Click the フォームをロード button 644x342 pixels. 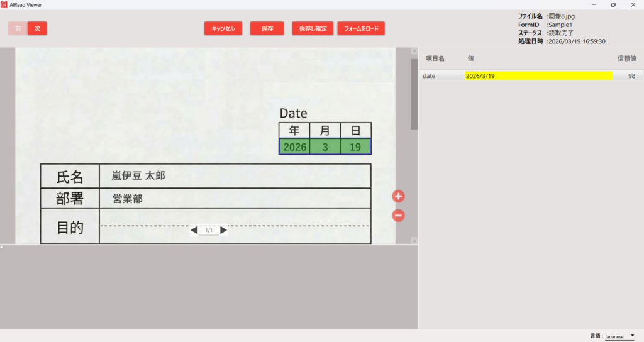click(x=360, y=29)
